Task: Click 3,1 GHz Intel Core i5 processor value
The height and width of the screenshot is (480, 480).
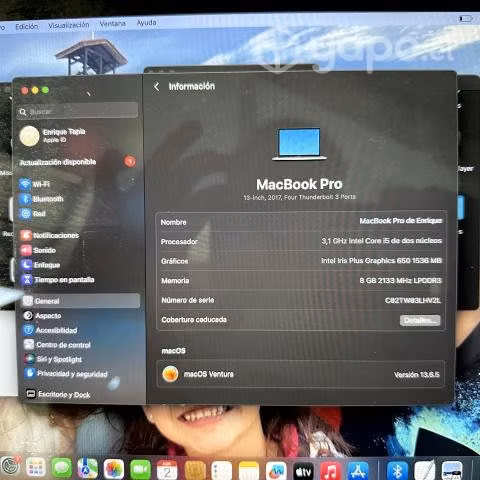Action: tap(382, 241)
